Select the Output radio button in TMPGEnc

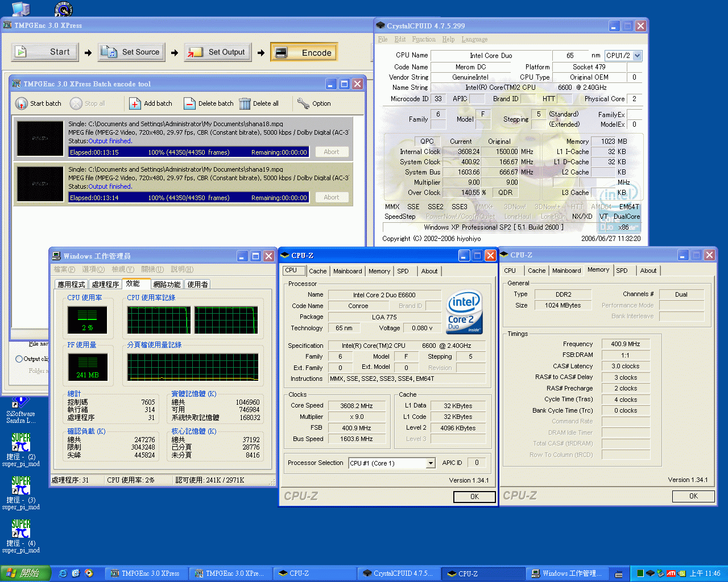pos(19,359)
